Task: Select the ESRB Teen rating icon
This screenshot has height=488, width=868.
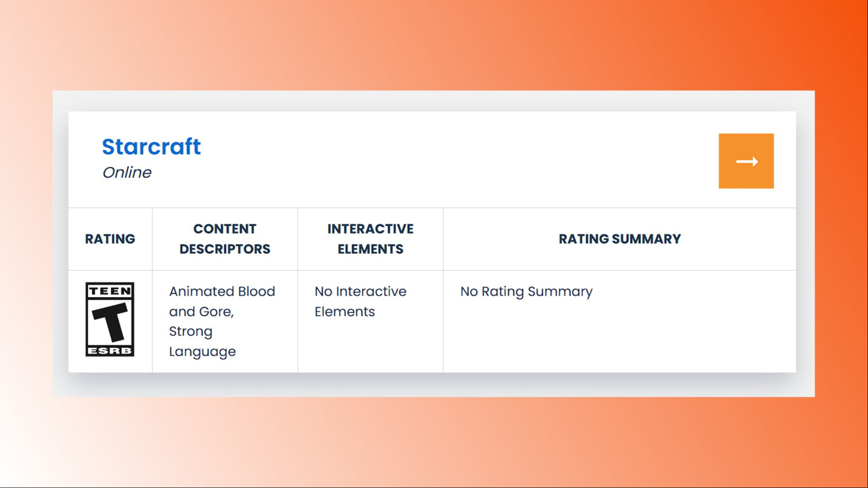Action: (110, 320)
